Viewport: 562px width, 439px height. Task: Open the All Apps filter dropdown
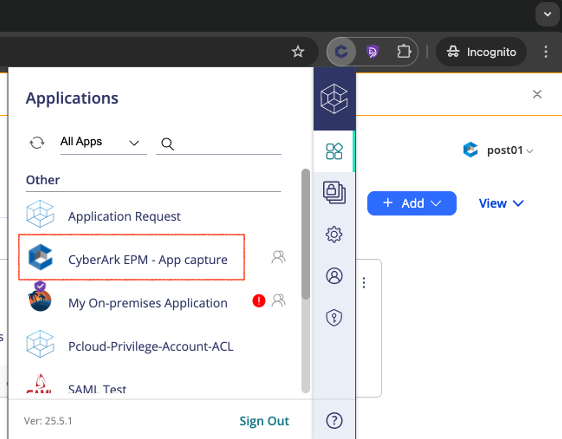(x=103, y=143)
